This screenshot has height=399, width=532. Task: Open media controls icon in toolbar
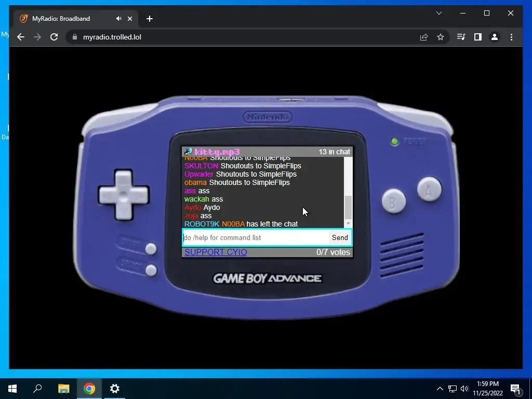click(x=461, y=37)
